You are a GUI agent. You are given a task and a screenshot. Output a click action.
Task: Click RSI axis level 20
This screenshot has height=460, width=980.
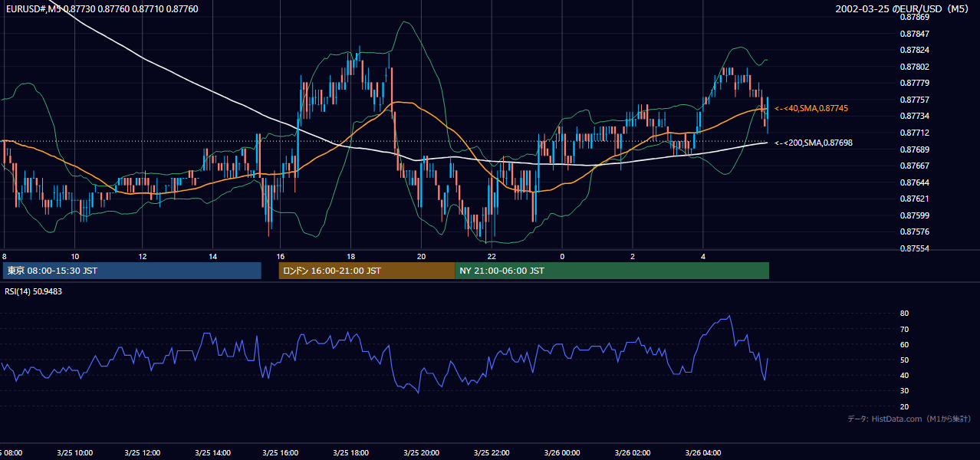click(x=904, y=406)
